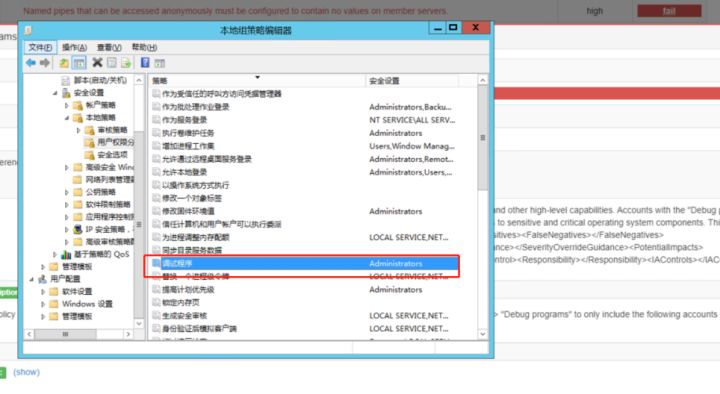Click the policy icon beside 锁定内存页
The image size is (720, 394).
click(157, 303)
